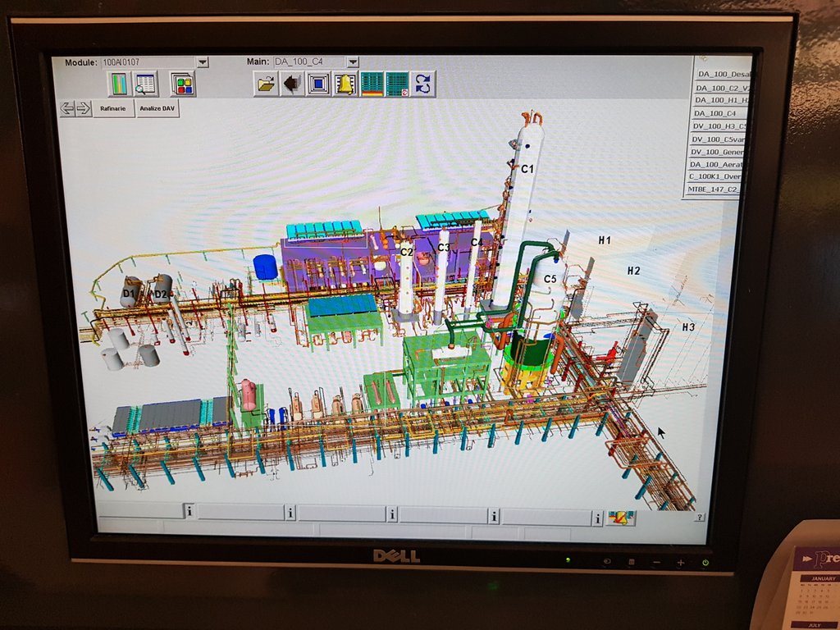Screen dimensions: 840x630
Task: Click the C3 column label
Action: (444, 248)
